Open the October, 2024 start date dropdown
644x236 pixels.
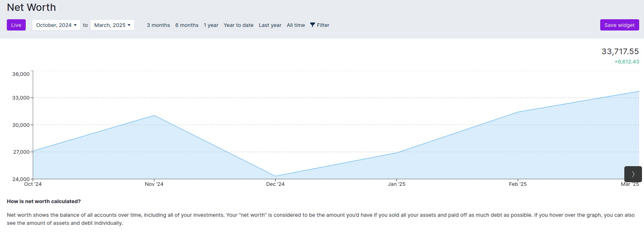56,25
